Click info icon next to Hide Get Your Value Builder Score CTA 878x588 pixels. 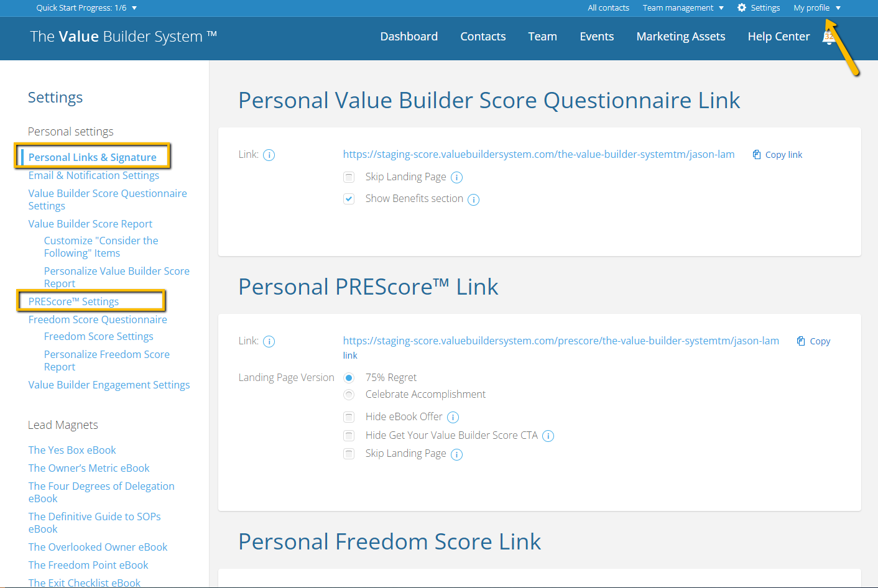tap(548, 436)
